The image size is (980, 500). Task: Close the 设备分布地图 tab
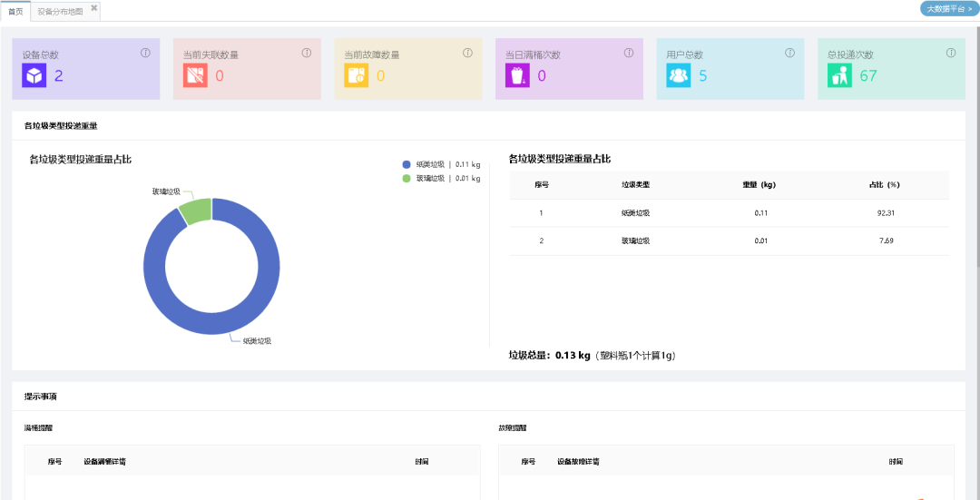tap(93, 8)
